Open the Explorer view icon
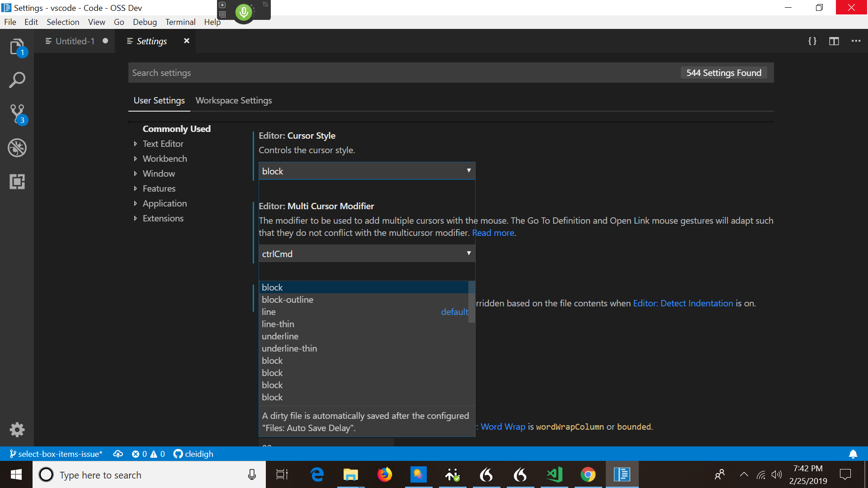 [x=17, y=47]
